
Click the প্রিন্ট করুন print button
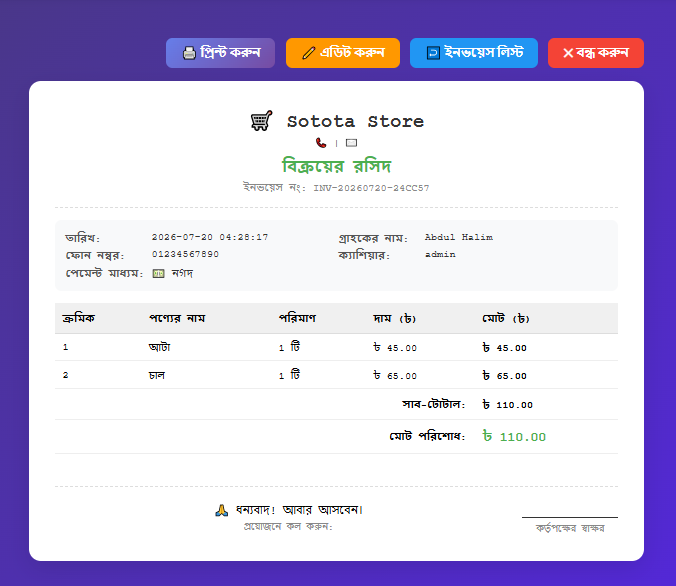[220, 53]
